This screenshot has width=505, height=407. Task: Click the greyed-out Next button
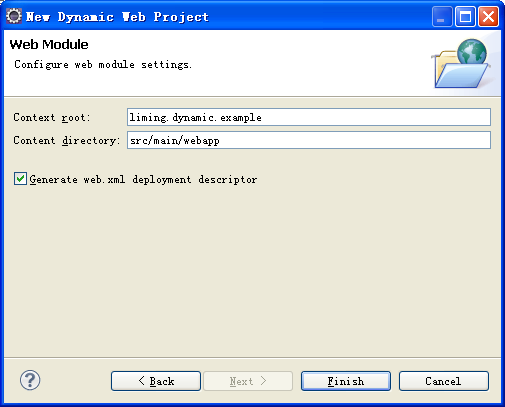pyautogui.click(x=248, y=381)
